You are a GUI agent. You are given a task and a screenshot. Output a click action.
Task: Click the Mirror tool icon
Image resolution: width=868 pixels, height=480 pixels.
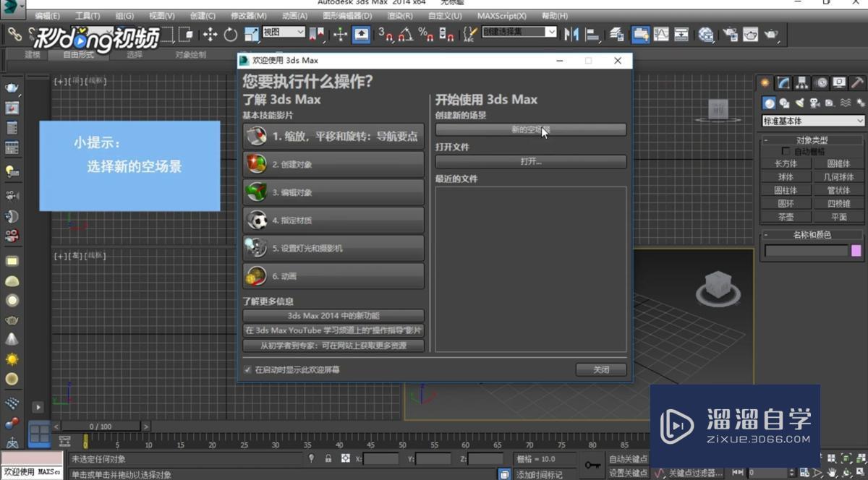572,34
